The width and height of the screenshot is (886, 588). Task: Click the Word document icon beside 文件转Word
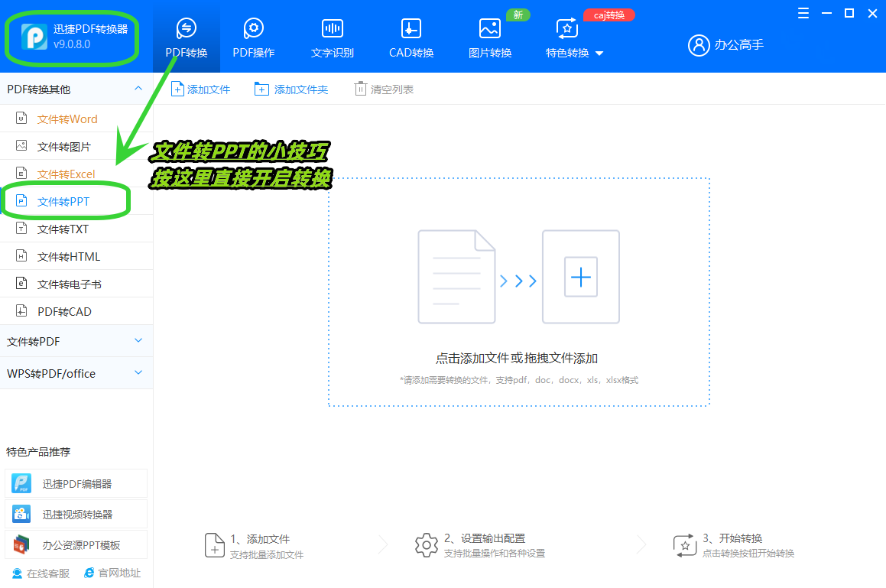(21, 119)
